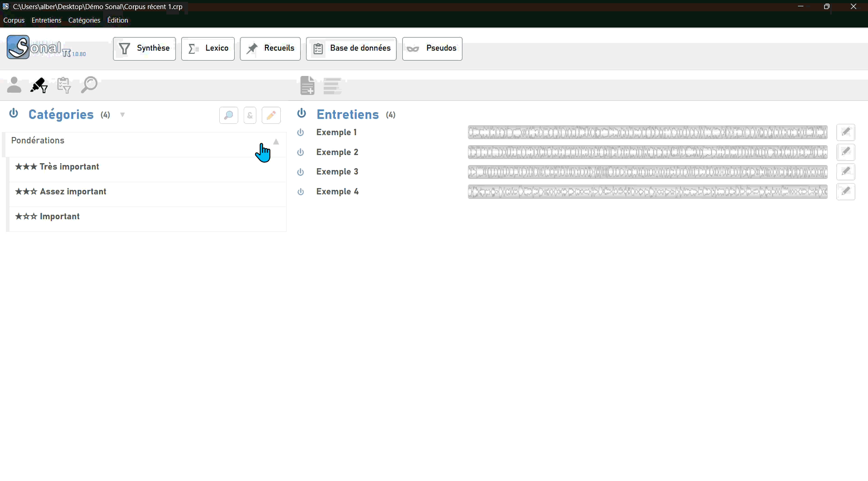Toggle power icon for Exemple 1
This screenshot has height=481, width=868.
click(301, 132)
